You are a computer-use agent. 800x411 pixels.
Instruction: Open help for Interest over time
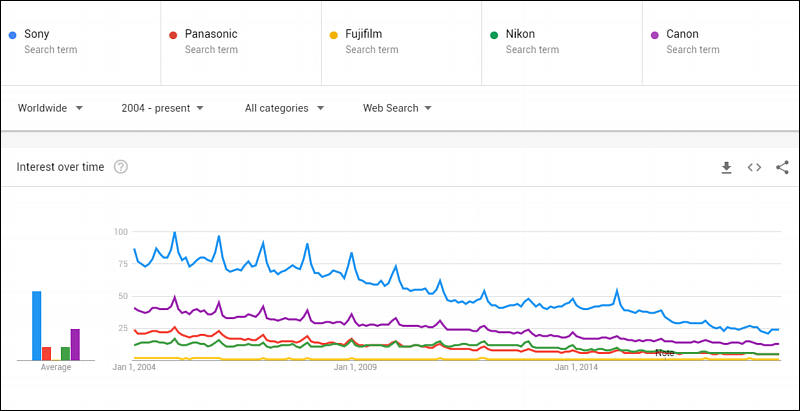[x=120, y=167]
